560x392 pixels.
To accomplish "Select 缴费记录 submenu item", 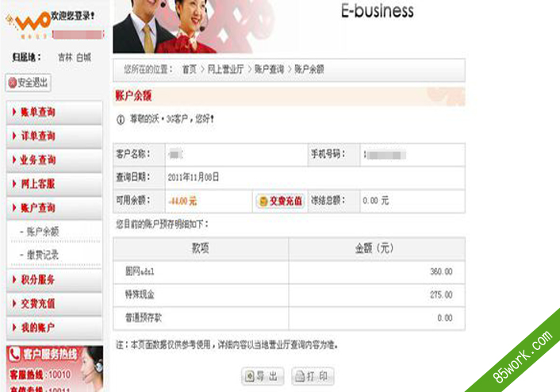I will tap(43, 255).
